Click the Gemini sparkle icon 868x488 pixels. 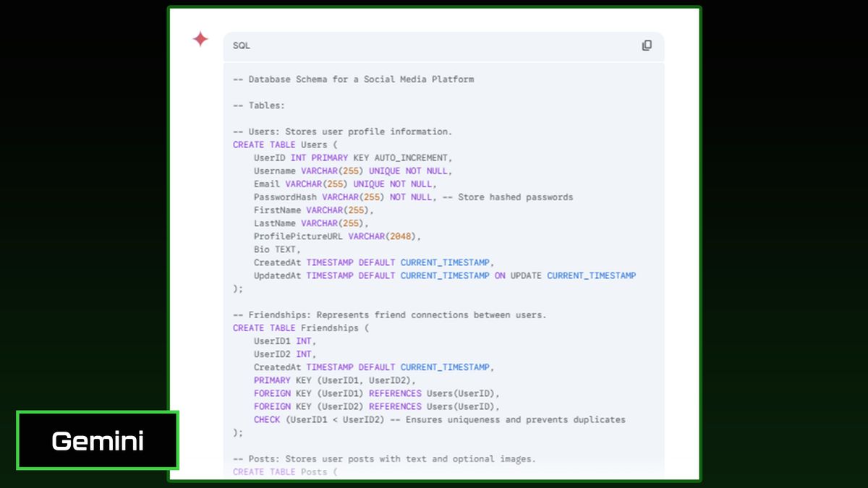pos(200,40)
